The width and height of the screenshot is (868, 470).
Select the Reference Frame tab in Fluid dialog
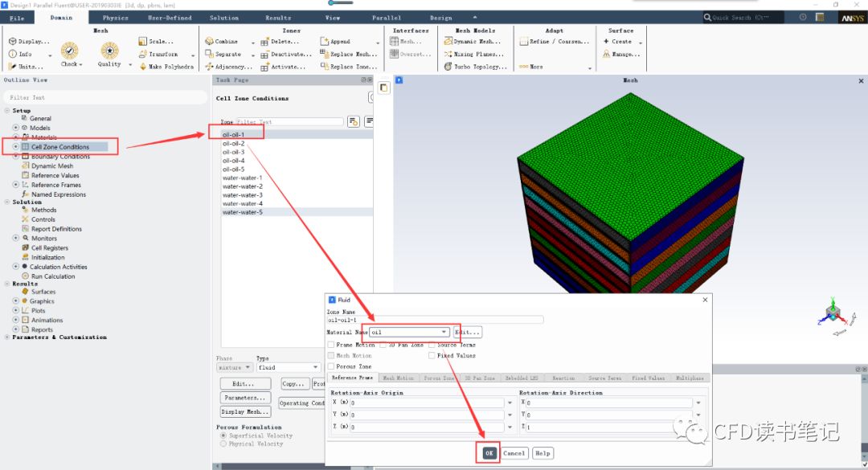(x=352, y=378)
